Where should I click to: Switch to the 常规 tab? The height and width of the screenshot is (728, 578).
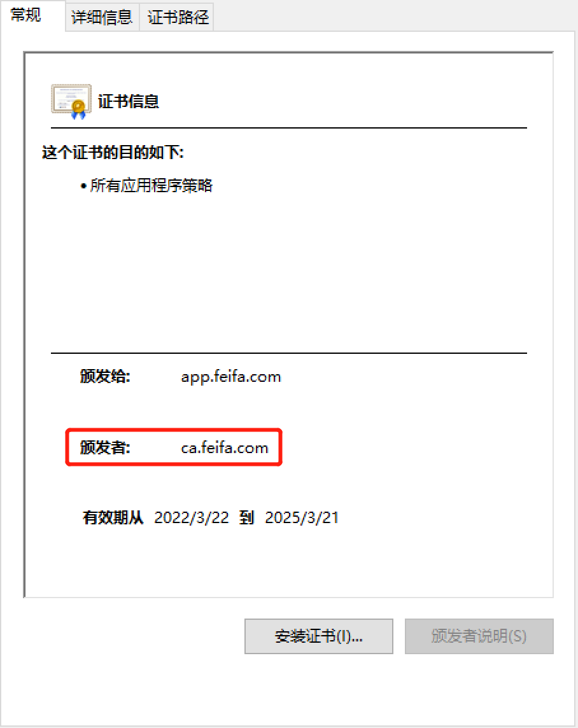click(26, 15)
